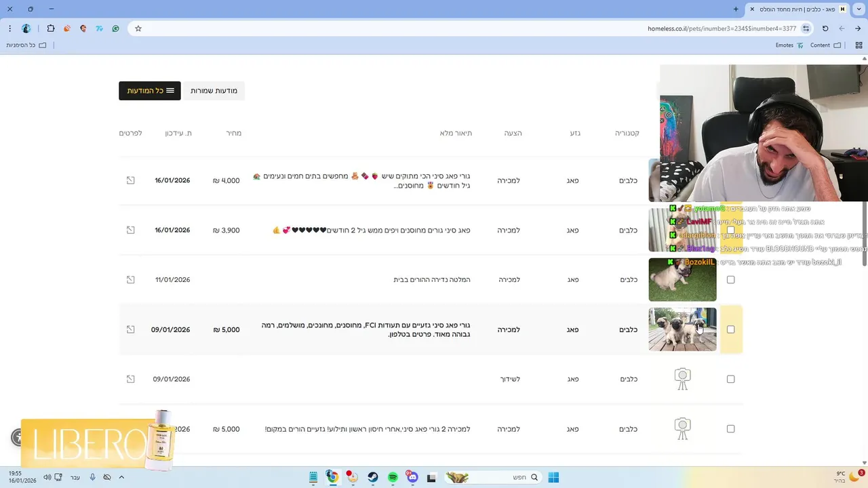Sort by the מחיר column header
The image size is (868, 488).
(233, 133)
